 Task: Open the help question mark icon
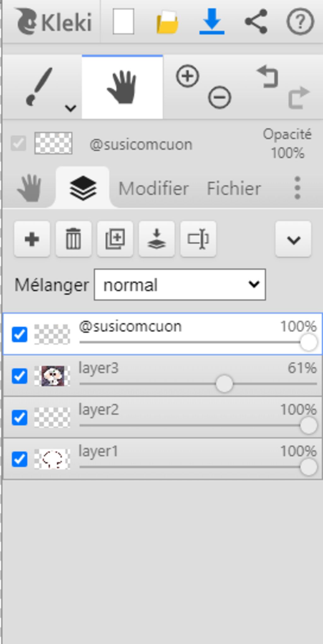(300, 21)
